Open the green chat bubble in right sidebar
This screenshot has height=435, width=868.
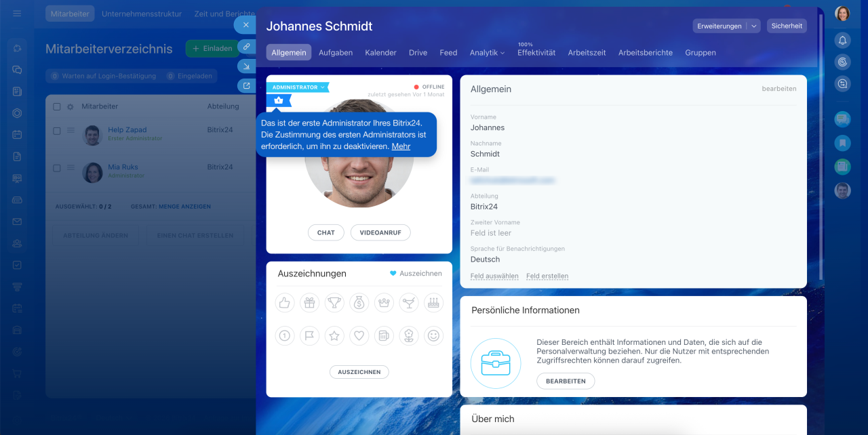click(x=842, y=119)
